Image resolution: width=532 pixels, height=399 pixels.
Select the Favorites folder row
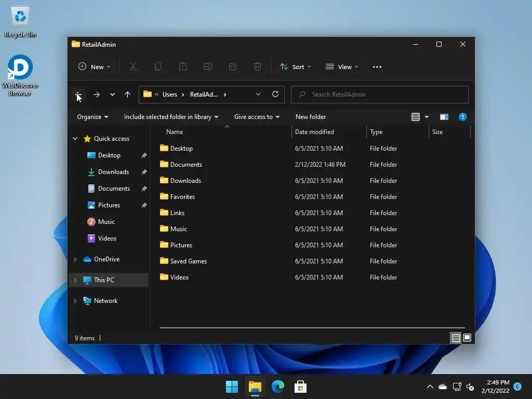pos(278,197)
